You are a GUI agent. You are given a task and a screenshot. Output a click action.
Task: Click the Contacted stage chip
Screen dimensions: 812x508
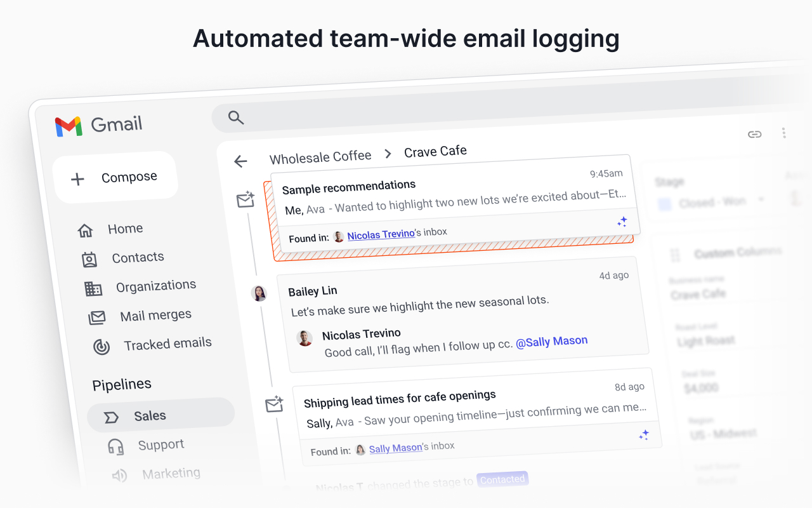click(x=502, y=479)
